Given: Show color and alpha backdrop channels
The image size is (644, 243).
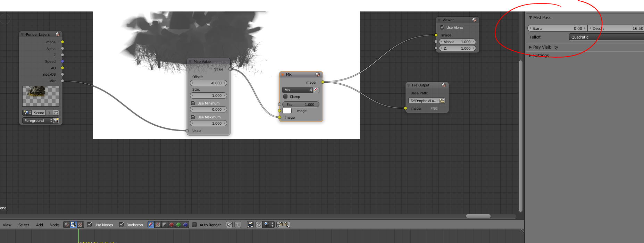Looking at the screenshot, I should point(151,225).
